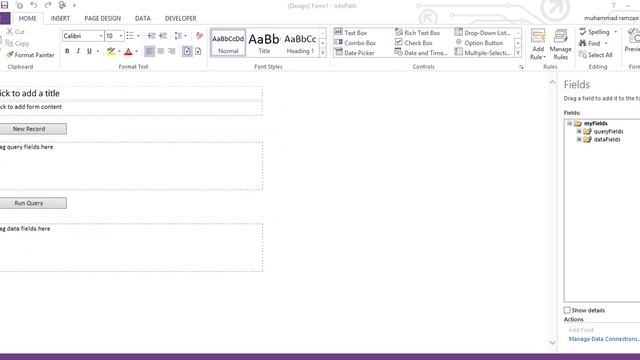Viewport: 640px width, 360px height.
Task: Click the Find binoculars button
Action: 590,43
